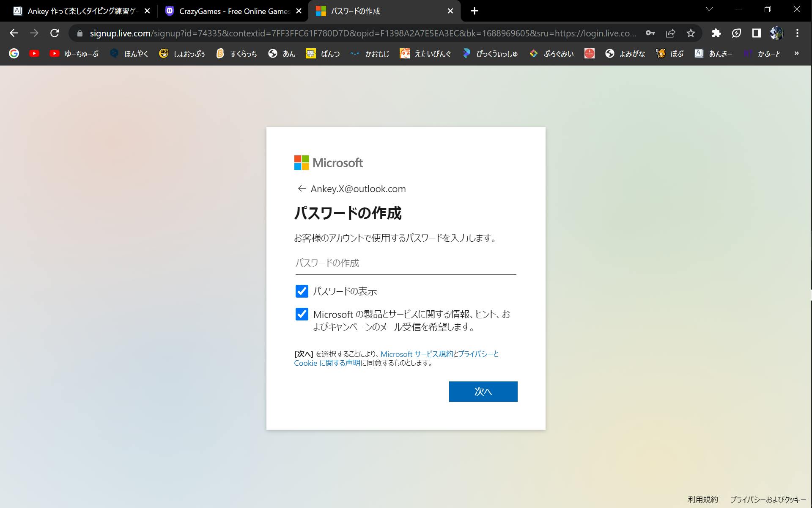Open the extensions puzzle icon
This screenshot has width=812, height=508.
(716, 33)
